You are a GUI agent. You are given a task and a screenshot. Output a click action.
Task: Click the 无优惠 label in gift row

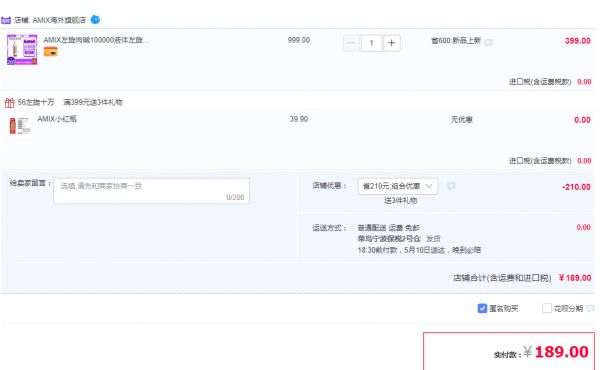461,120
